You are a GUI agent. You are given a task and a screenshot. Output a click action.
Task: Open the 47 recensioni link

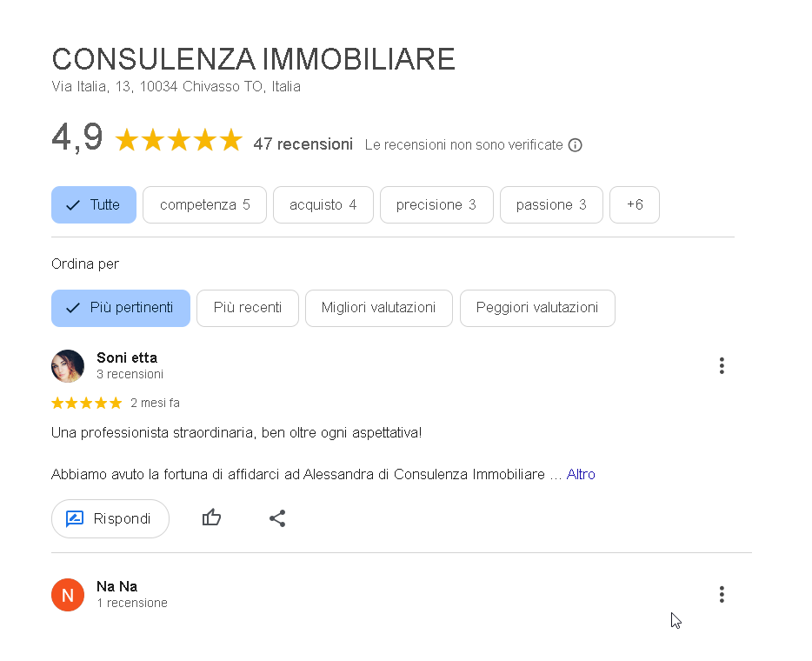[303, 144]
